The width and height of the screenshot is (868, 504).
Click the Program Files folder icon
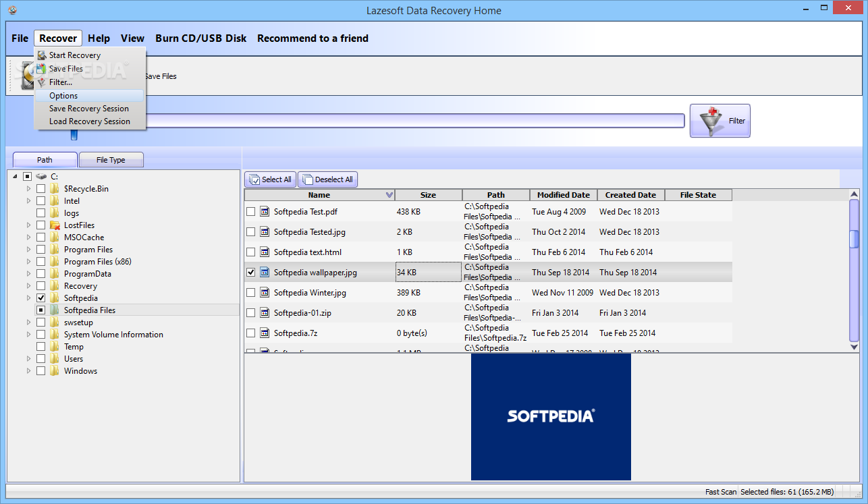point(55,250)
